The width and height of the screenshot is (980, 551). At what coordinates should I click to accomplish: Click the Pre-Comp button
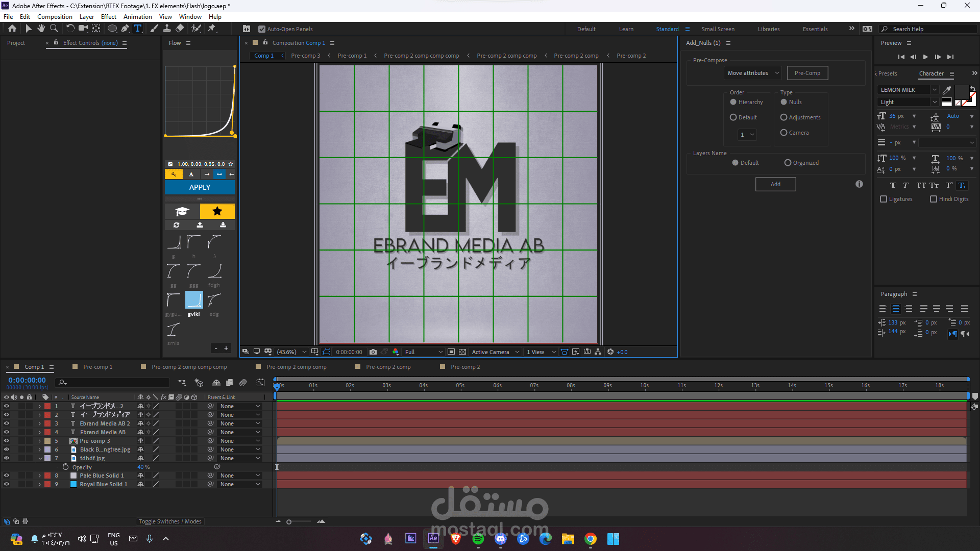click(807, 73)
